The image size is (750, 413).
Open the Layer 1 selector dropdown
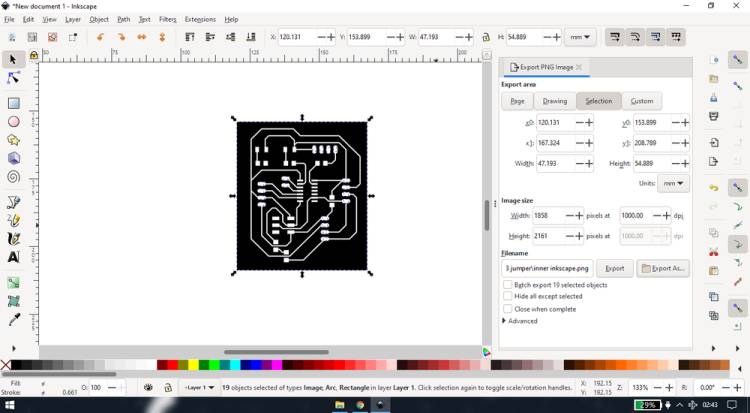coord(199,387)
